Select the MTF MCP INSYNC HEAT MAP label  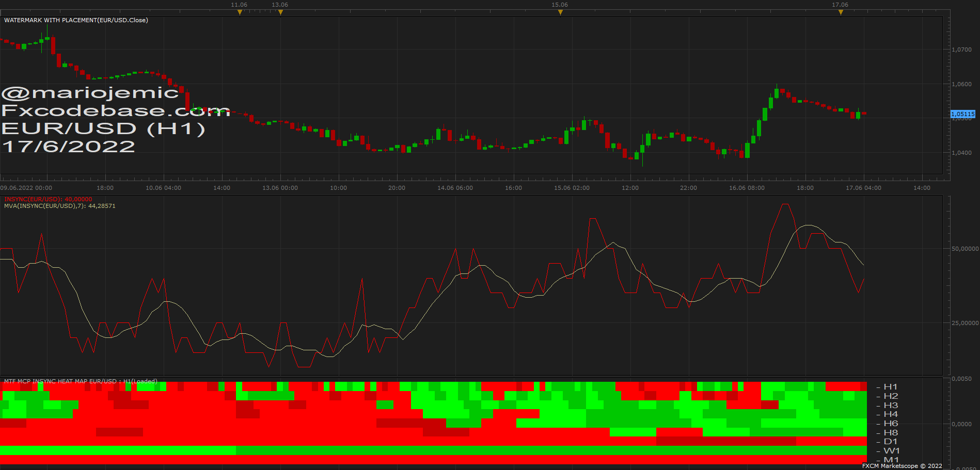click(x=81, y=381)
